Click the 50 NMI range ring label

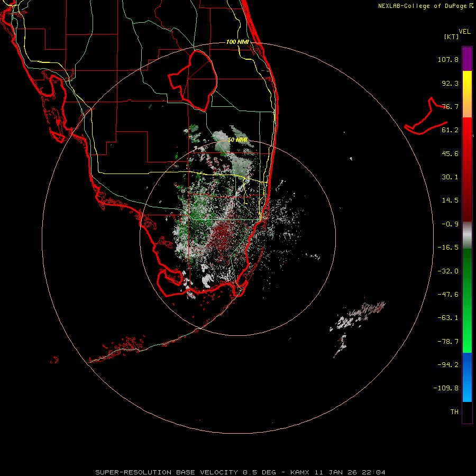point(237,140)
